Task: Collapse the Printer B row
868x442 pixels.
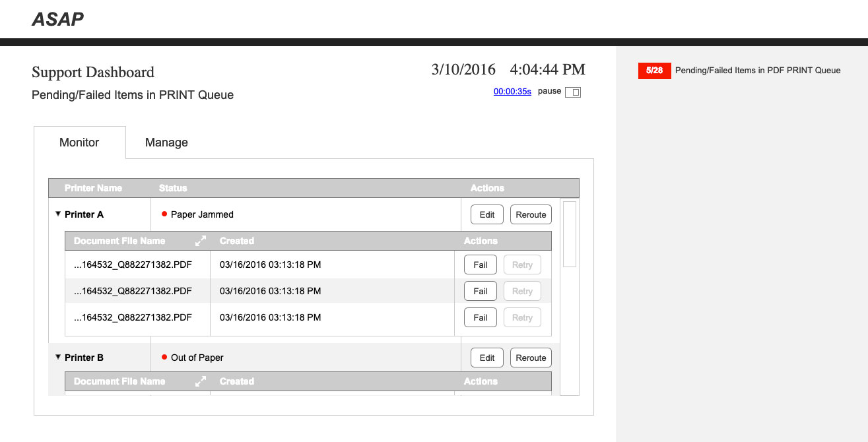Action: pyautogui.click(x=58, y=357)
